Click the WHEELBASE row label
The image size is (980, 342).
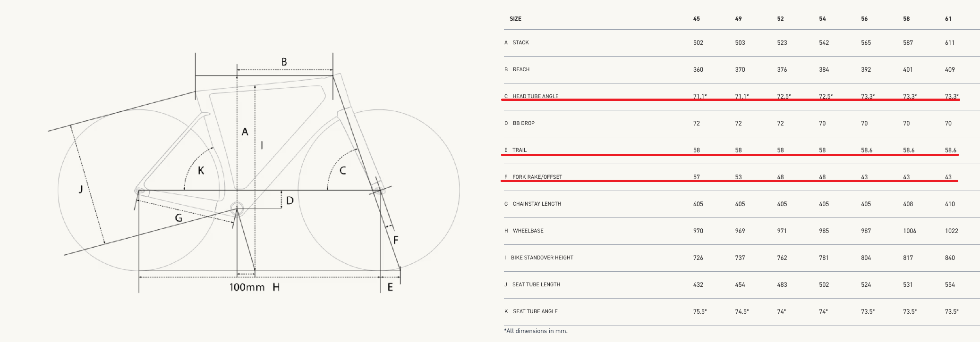tap(528, 231)
